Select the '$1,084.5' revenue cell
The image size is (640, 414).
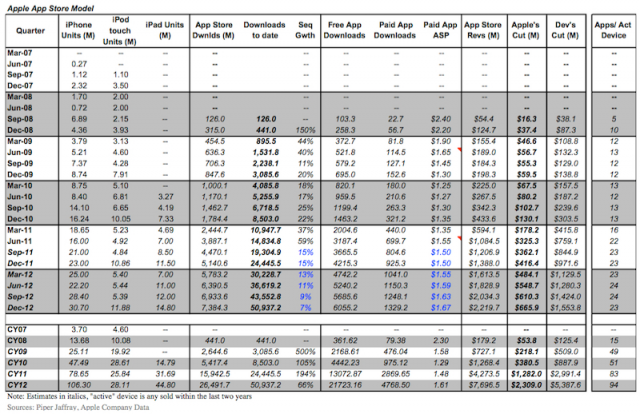pos(484,241)
